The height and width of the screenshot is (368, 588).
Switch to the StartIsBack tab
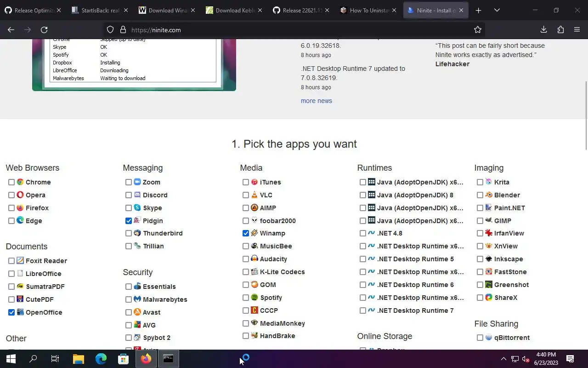point(101,10)
